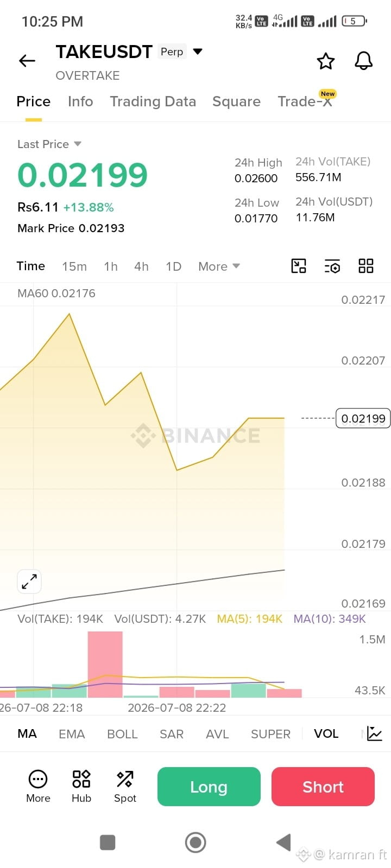The width and height of the screenshot is (391, 868).
Task: Expand the Last Price dropdown
Action: click(78, 144)
